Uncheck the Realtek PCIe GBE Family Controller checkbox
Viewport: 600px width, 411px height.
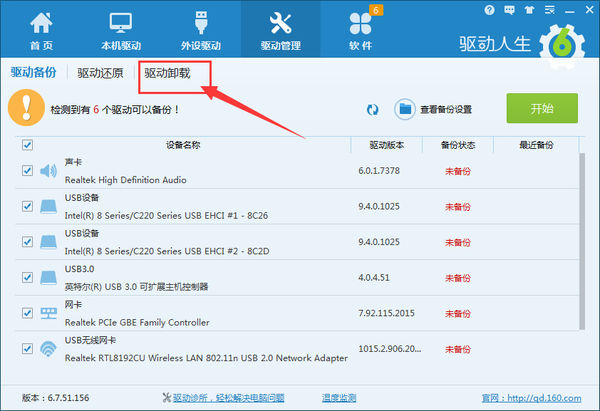tap(27, 313)
